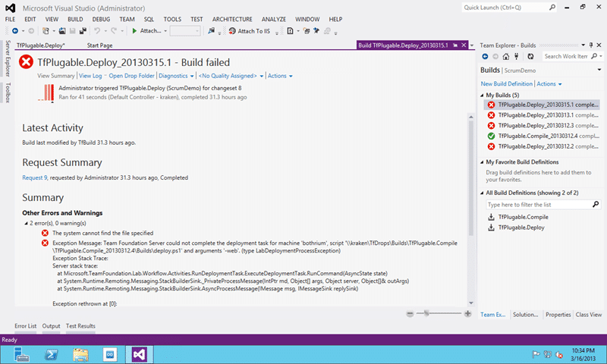The image size is (607, 364).
Task: Click the View Log link
Action: [x=90, y=76]
